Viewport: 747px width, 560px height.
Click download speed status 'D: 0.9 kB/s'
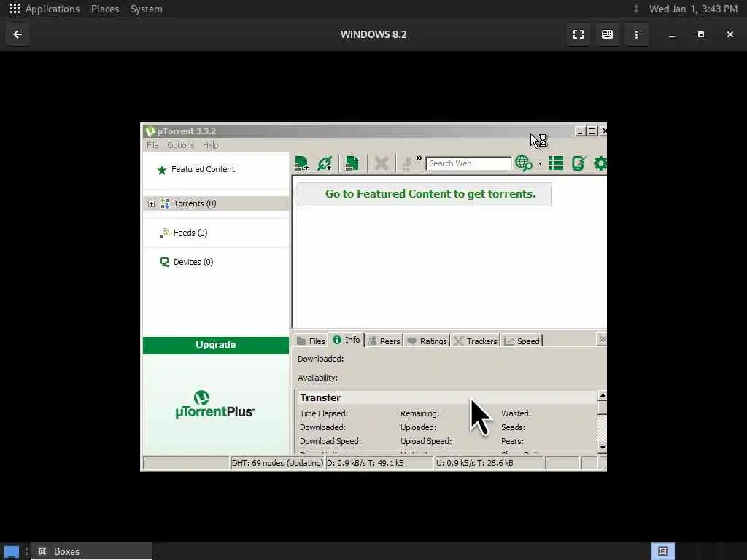379,463
